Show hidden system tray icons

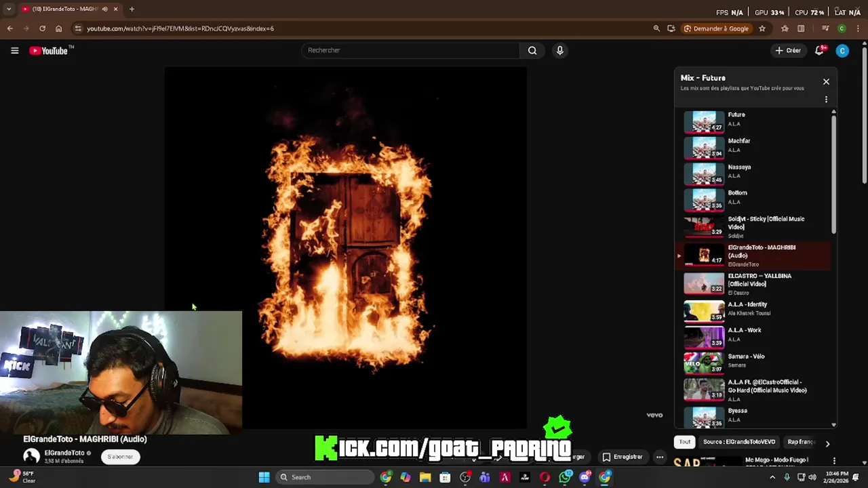pos(772,477)
